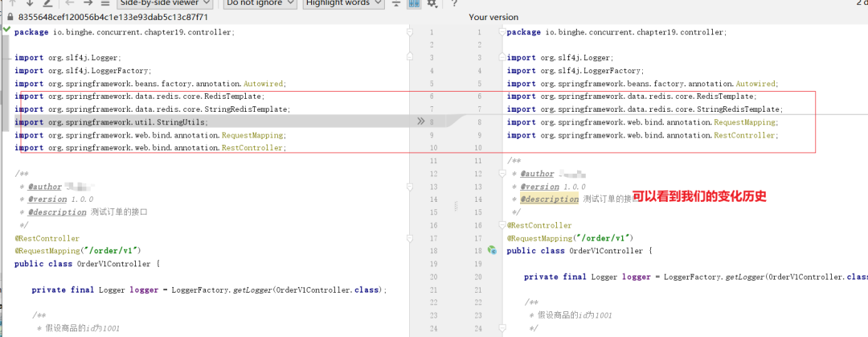
Task: Click public class OrderV1Controller in right pane
Action: point(579,251)
